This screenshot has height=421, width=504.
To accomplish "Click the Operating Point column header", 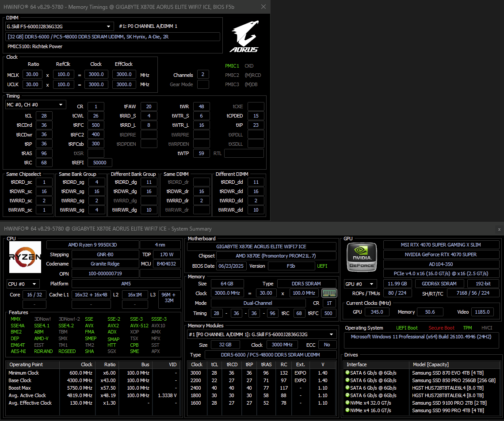I will coord(33,364).
